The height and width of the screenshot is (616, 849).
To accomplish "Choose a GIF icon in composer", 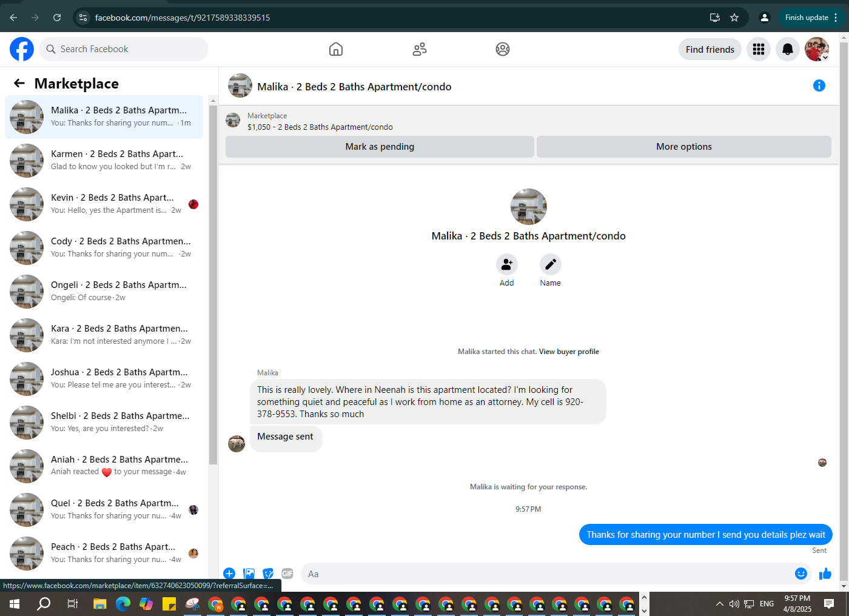I will 287,574.
